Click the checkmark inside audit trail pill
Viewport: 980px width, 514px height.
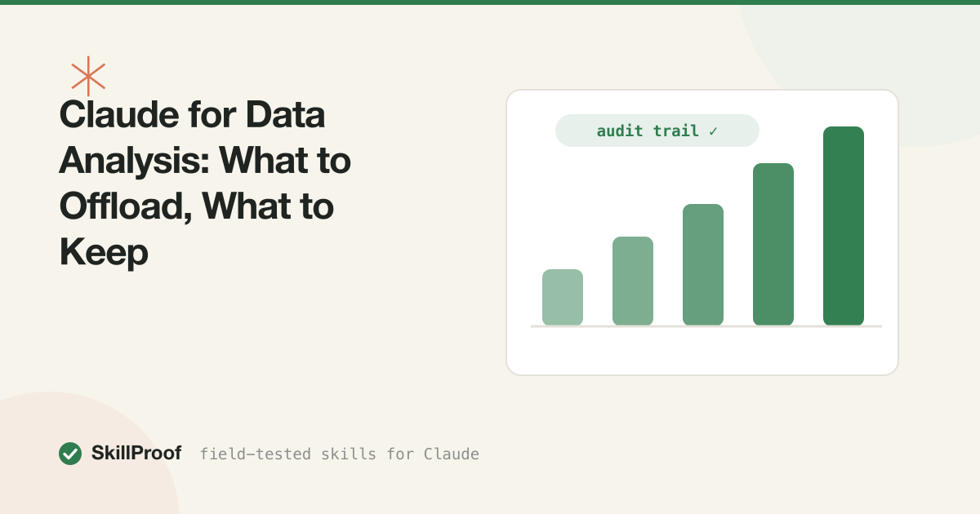713,131
